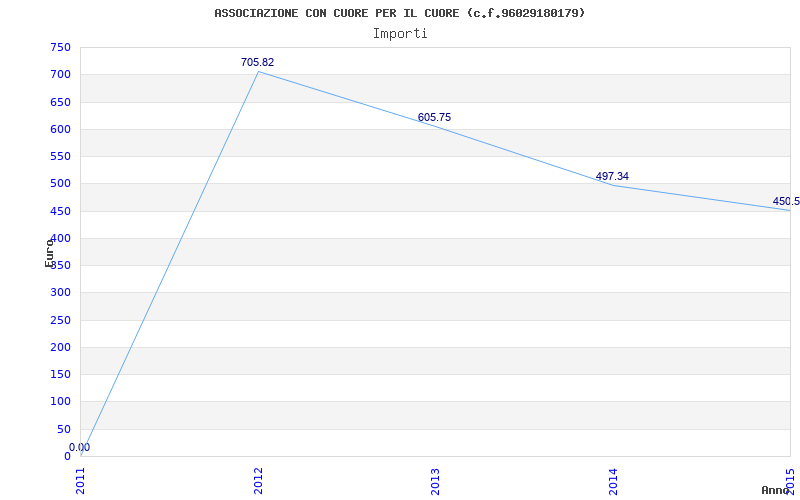Click the Euro y-axis title
This screenshot has height=500, width=800.
click(x=49, y=253)
